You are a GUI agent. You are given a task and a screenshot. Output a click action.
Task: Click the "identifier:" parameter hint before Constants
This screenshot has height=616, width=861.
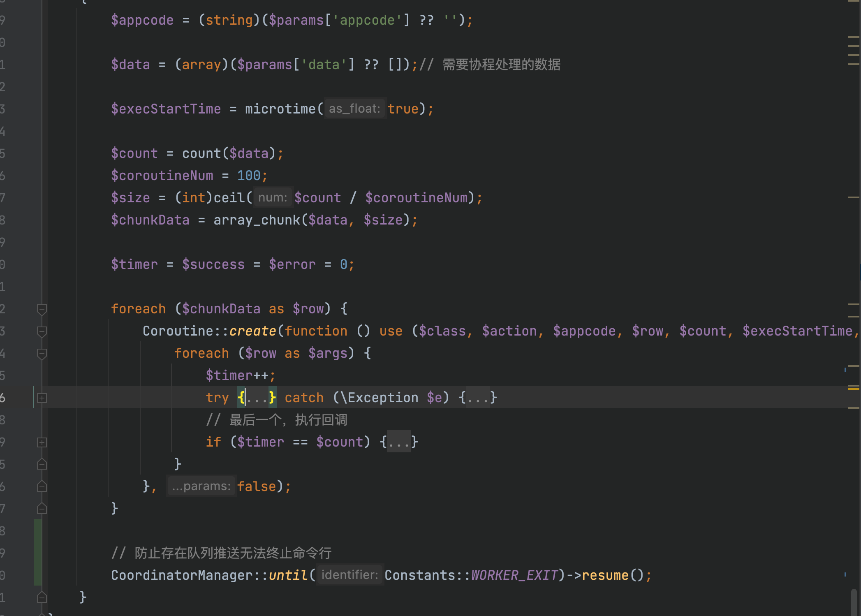[x=350, y=575]
